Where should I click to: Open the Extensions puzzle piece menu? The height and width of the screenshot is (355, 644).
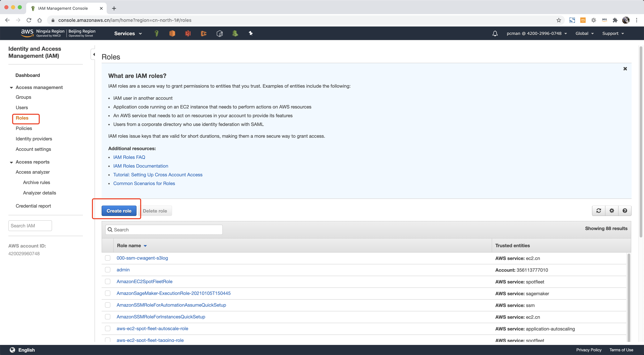coord(615,20)
